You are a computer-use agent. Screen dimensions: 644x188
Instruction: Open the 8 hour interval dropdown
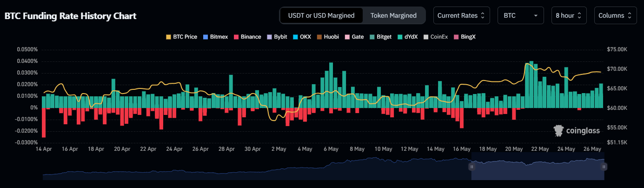pyautogui.click(x=569, y=15)
